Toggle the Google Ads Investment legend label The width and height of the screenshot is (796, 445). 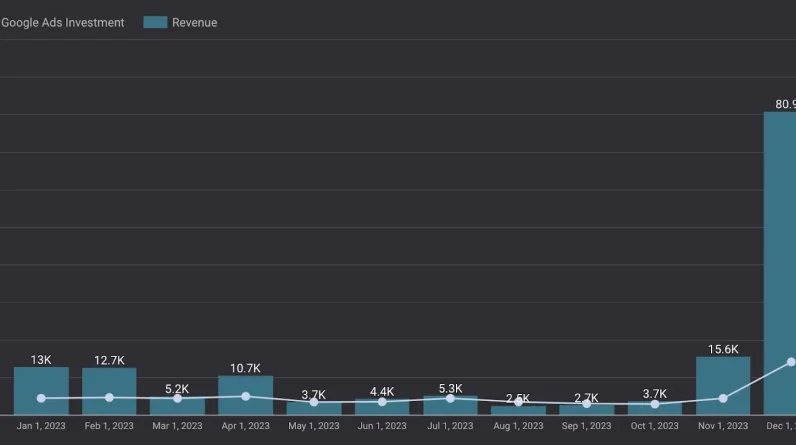63,22
